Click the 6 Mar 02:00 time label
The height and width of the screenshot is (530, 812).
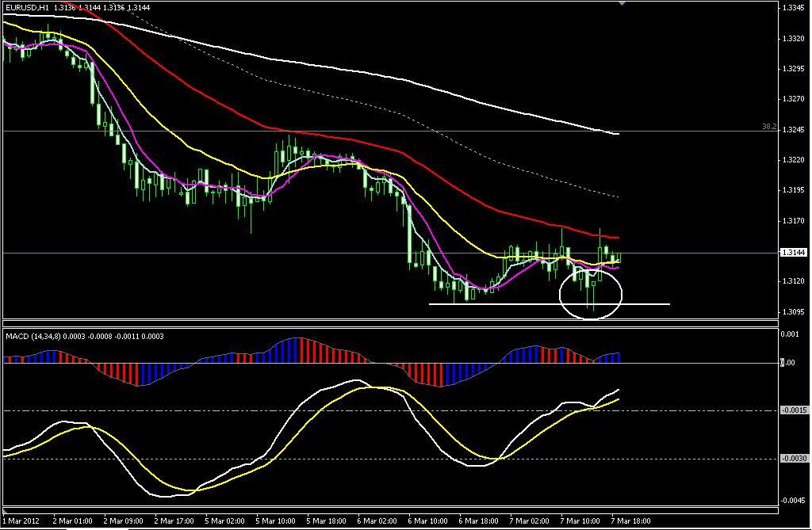pyautogui.click(x=377, y=520)
